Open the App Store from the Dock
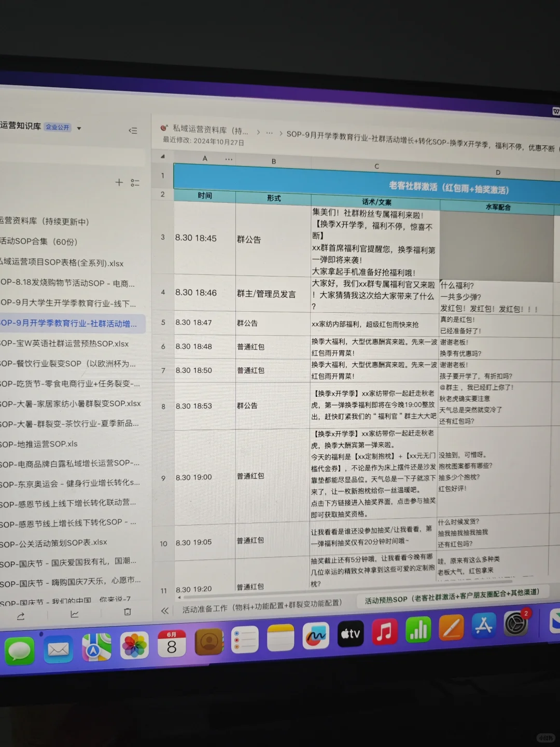 (x=484, y=627)
